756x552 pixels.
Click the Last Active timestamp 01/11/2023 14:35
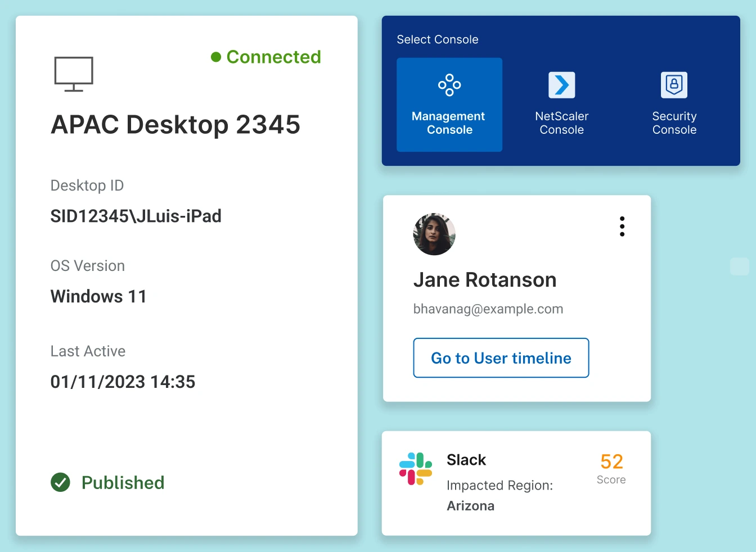coord(123,382)
